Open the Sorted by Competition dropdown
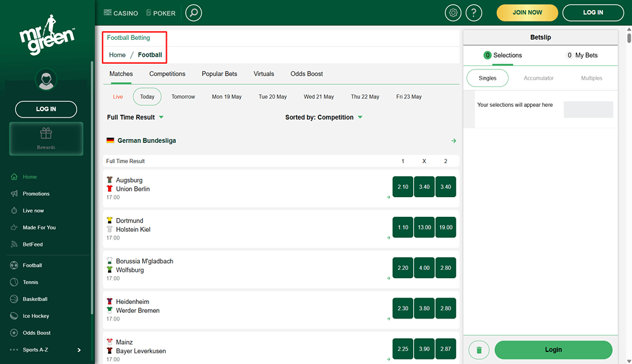 [324, 118]
